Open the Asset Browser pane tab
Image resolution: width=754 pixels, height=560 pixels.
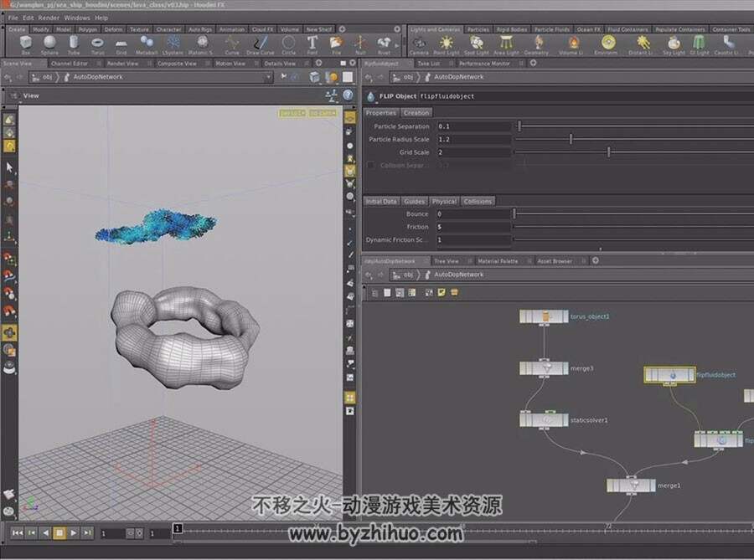pyautogui.click(x=555, y=261)
